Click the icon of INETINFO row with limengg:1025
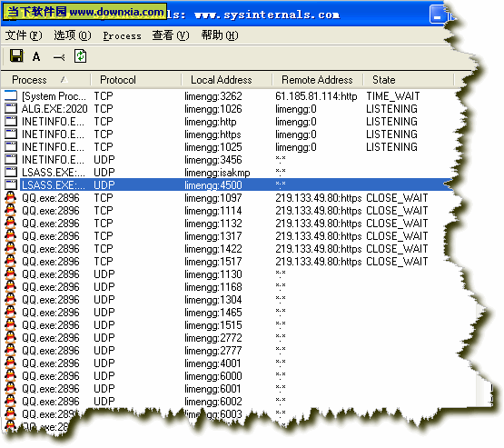Screen dimensions: 504x448 (x=11, y=146)
